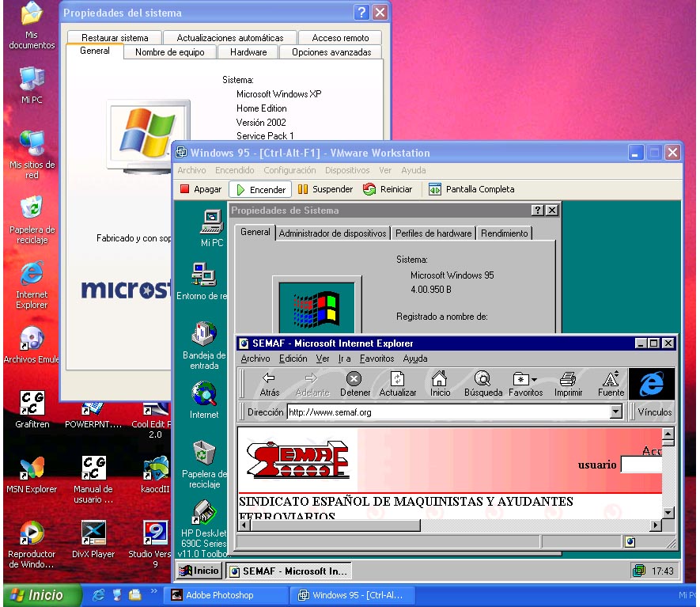This screenshot has height=607, width=700.
Task: Select Restaurar sistema tab in XP properties
Action: click(x=115, y=37)
